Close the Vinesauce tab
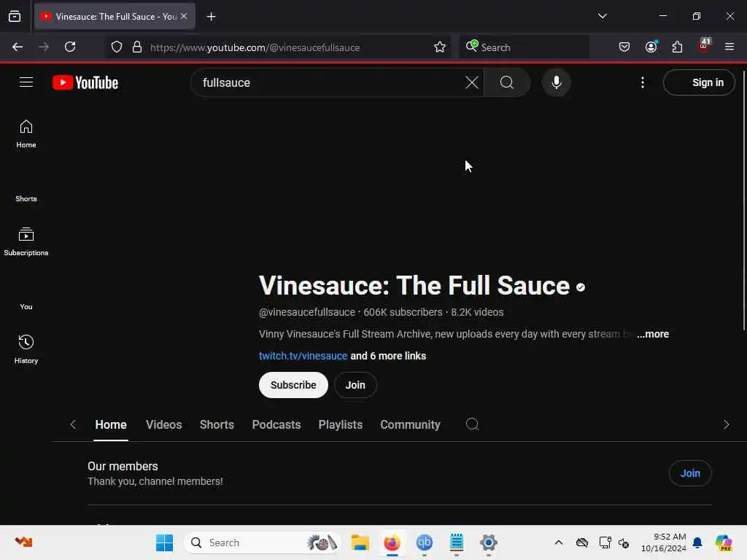 [x=184, y=16]
